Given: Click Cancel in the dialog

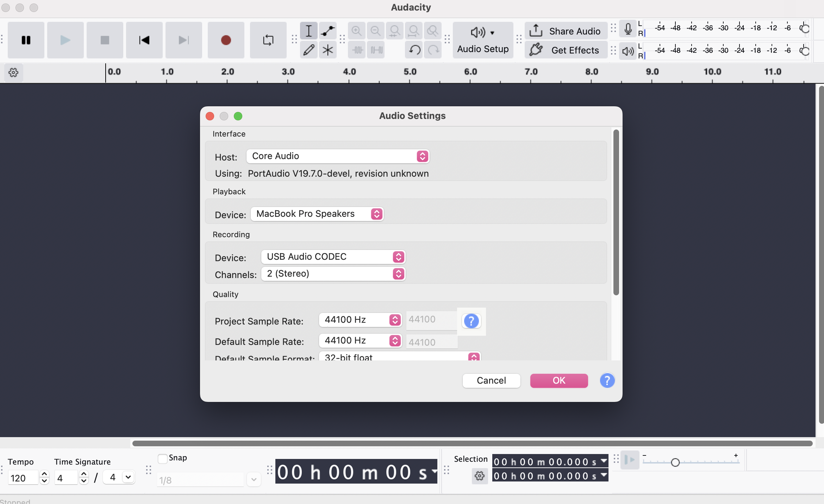Looking at the screenshot, I should [491, 380].
